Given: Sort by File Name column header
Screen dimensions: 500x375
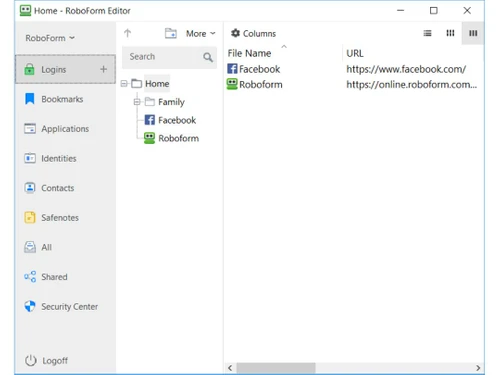Looking at the screenshot, I should click(x=249, y=53).
